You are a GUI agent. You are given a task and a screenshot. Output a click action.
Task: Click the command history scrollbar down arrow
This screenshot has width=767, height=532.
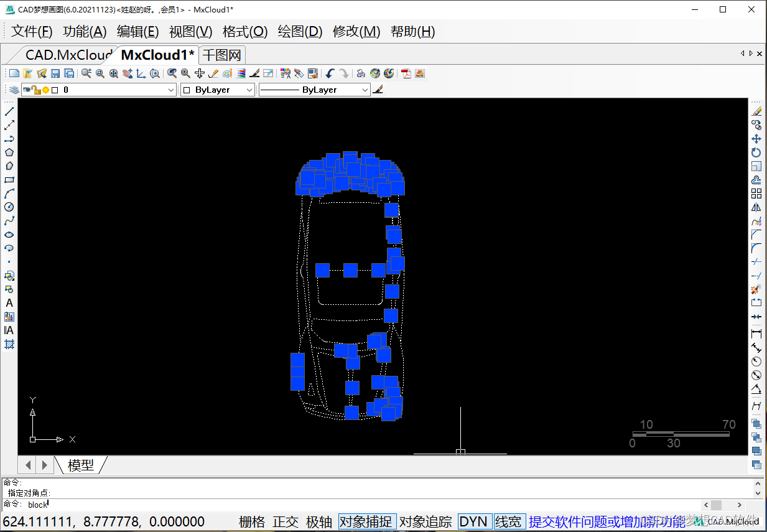[x=757, y=492]
